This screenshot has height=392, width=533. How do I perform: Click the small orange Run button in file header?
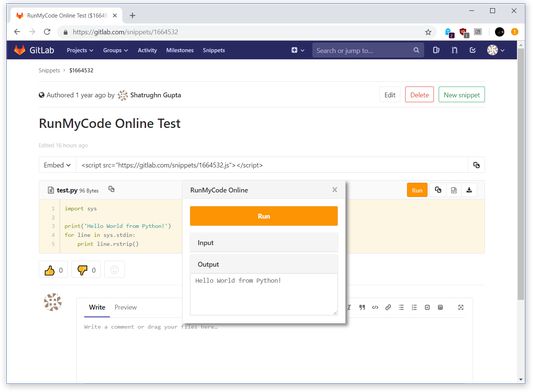(417, 190)
